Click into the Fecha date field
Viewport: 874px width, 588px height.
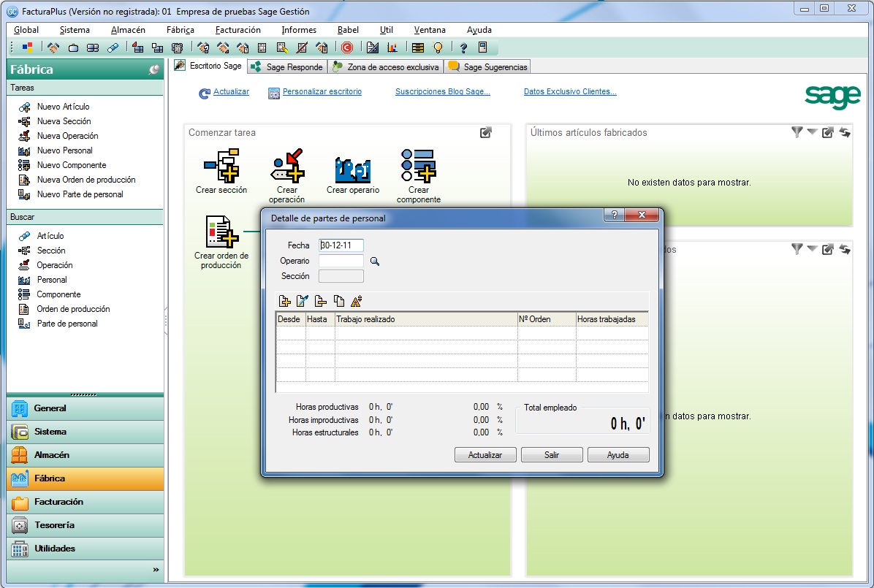341,245
